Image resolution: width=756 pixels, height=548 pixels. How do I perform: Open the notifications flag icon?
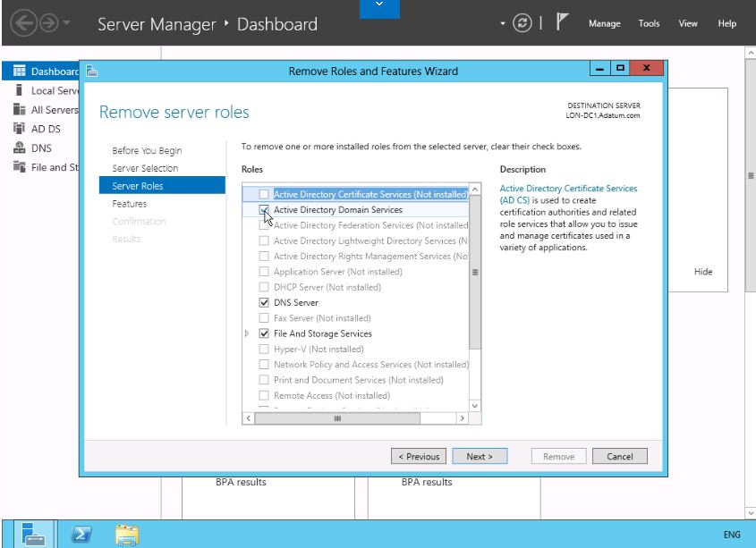pos(564,23)
